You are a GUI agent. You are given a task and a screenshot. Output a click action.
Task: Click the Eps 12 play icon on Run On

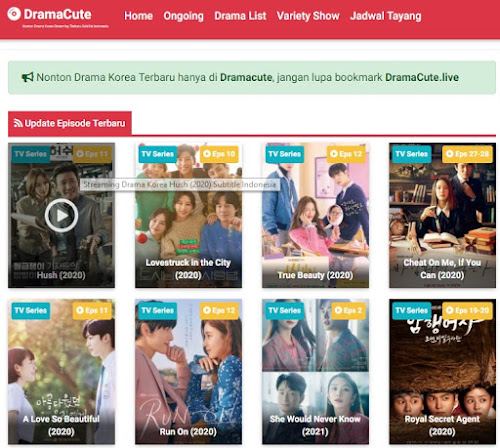pyautogui.click(x=207, y=310)
